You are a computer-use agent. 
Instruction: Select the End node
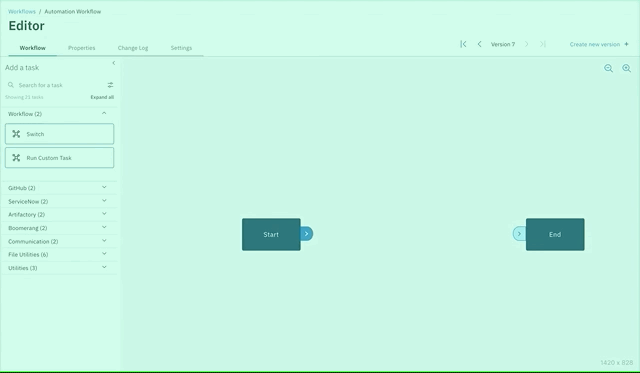(555, 234)
